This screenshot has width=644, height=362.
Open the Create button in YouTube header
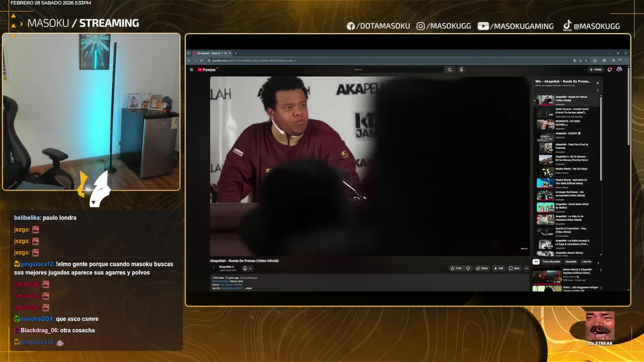point(596,69)
